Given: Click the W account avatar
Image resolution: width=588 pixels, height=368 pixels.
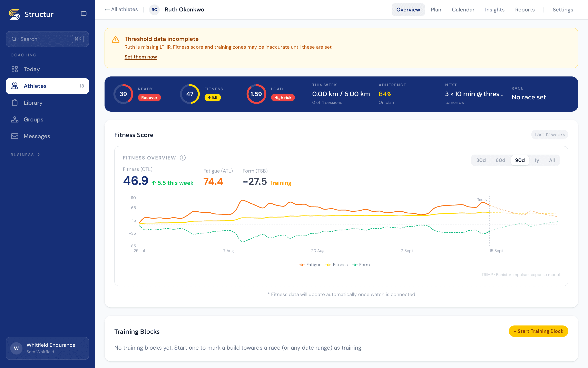Looking at the screenshot, I should [16, 348].
